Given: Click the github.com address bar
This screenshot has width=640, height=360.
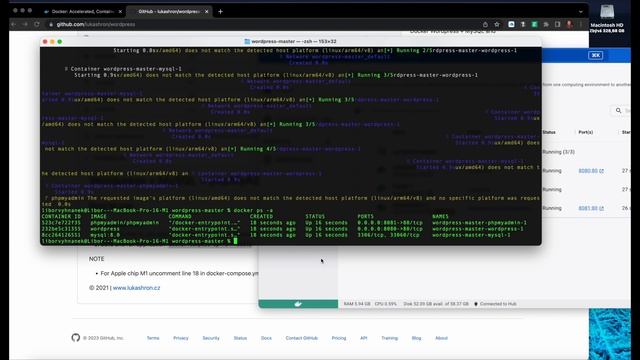Looking at the screenshot, I should click(x=261, y=24).
